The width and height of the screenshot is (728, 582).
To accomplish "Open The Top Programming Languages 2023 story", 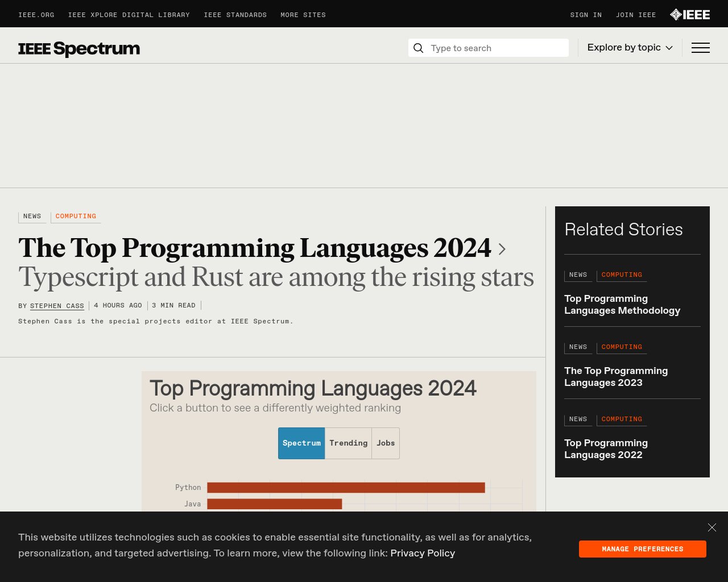I will pos(616,377).
